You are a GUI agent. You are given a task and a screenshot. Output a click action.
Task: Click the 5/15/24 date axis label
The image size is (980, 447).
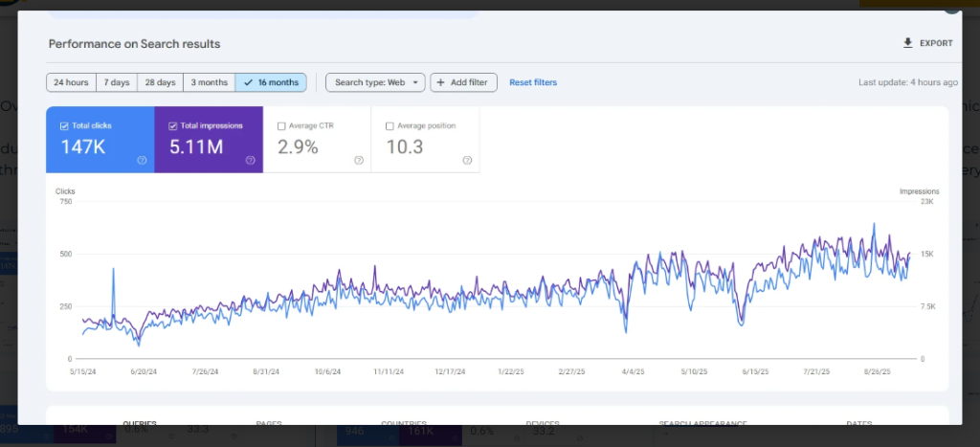85,371
